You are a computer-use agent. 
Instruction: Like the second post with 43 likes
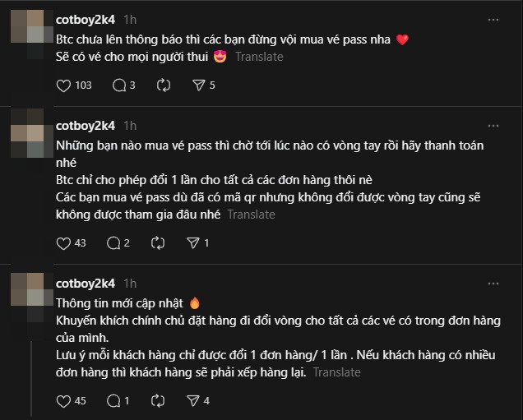(63, 242)
